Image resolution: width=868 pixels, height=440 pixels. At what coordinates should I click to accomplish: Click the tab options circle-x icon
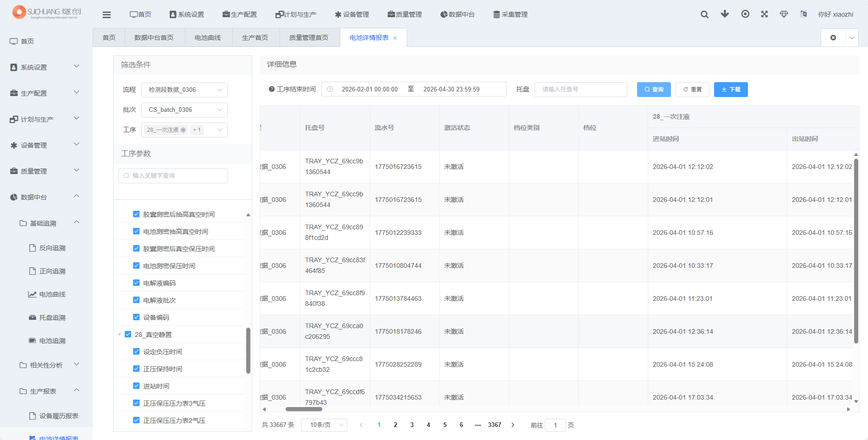click(x=833, y=38)
